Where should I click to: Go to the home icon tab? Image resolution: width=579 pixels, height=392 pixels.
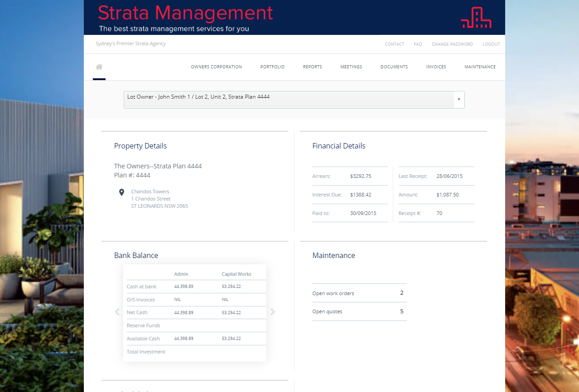tap(99, 67)
